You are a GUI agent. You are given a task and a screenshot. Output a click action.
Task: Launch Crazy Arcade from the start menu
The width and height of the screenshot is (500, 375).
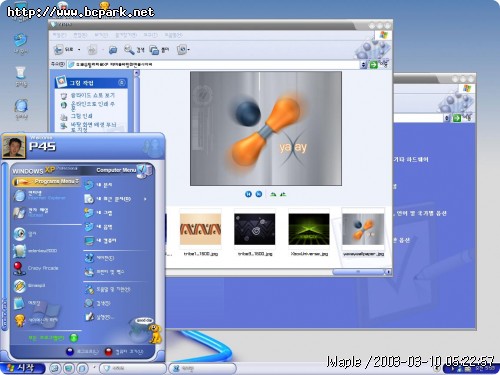point(36,268)
